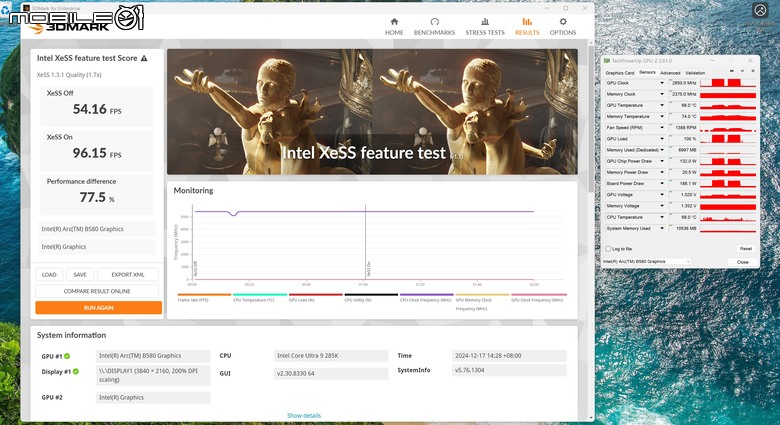Open the Fan Speed (RPM) sensor dropdown
The width and height of the screenshot is (780, 425).
point(662,128)
